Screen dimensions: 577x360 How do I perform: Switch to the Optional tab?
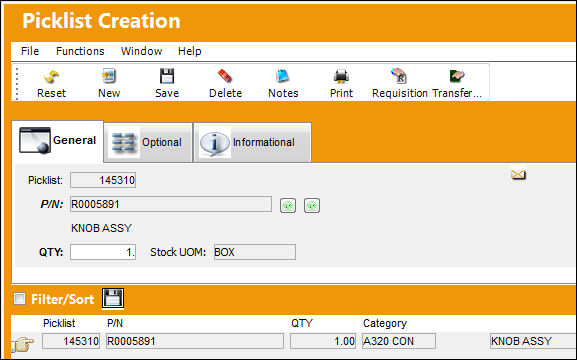click(x=148, y=142)
